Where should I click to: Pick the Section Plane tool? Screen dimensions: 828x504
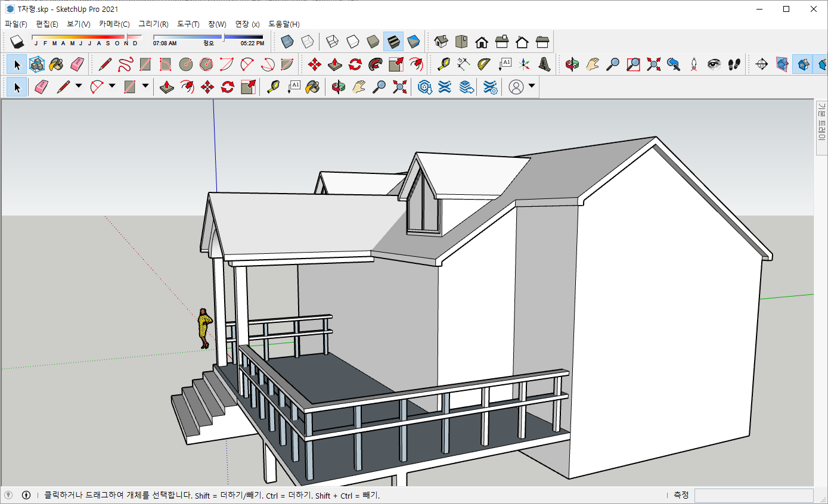pyautogui.click(x=761, y=64)
